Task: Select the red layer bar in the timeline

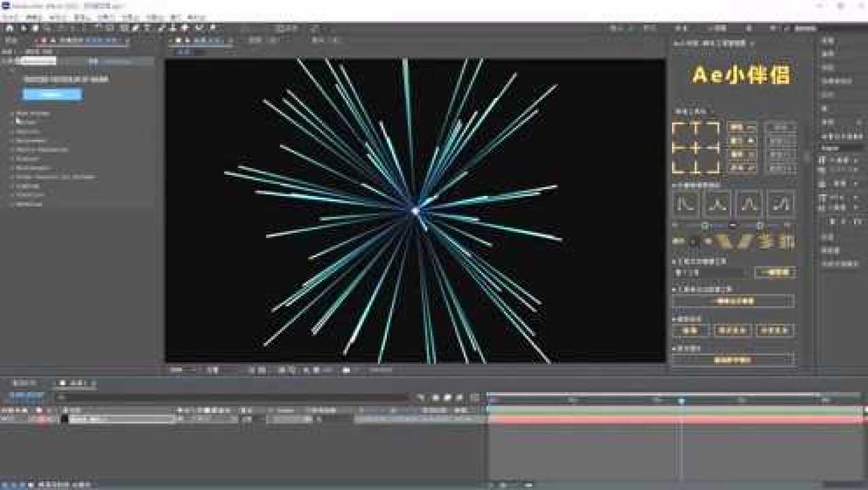Action: click(674, 420)
